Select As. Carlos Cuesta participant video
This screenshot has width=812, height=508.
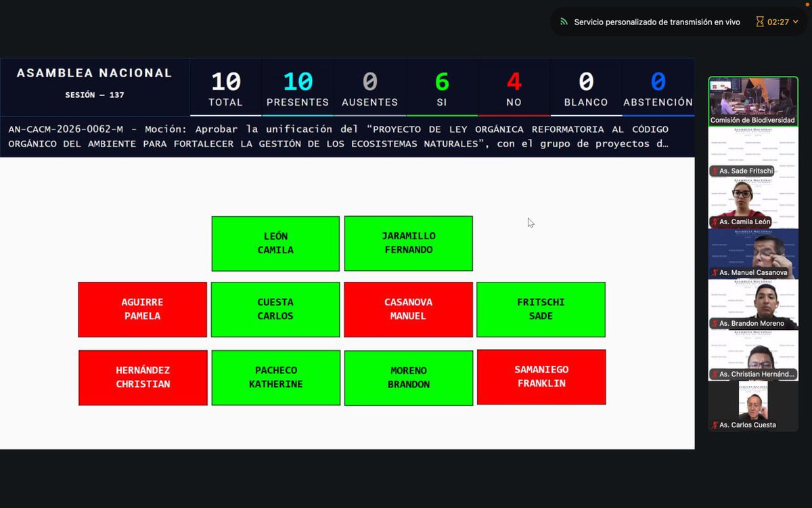point(753,406)
